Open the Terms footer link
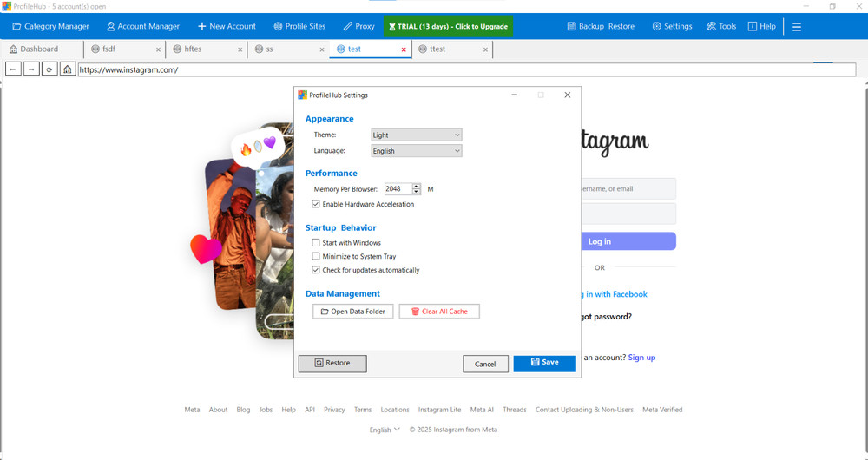The width and height of the screenshot is (868, 460). pyautogui.click(x=363, y=410)
